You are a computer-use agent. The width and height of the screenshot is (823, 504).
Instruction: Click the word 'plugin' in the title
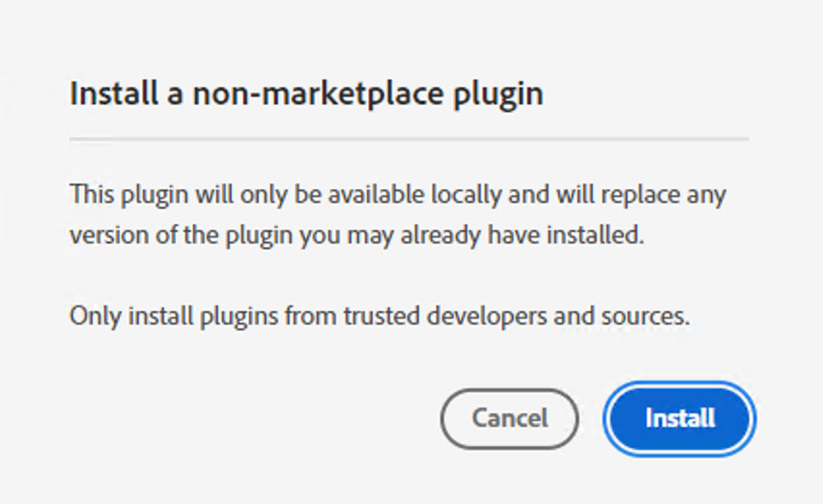[498, 96]
